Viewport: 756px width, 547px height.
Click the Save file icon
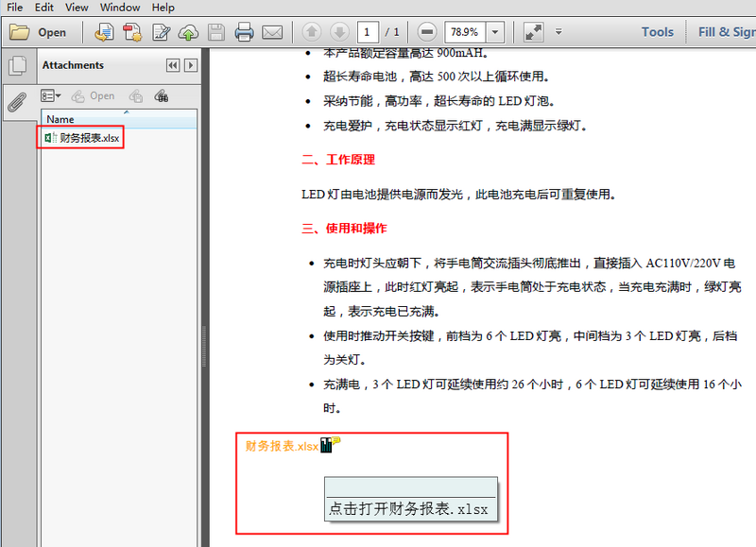pyautogui.click(x=216, y=31)
